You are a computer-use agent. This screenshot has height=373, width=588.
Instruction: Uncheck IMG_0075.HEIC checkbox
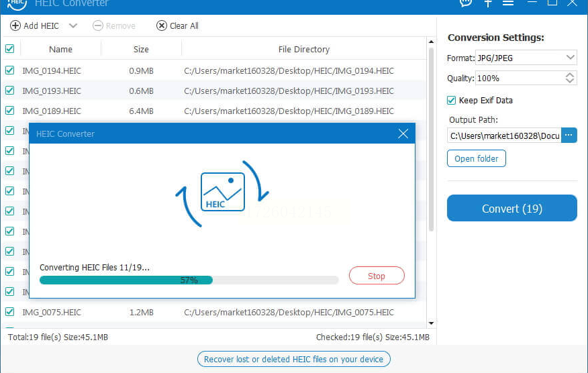pyautogui.click(x=10, y=311)
